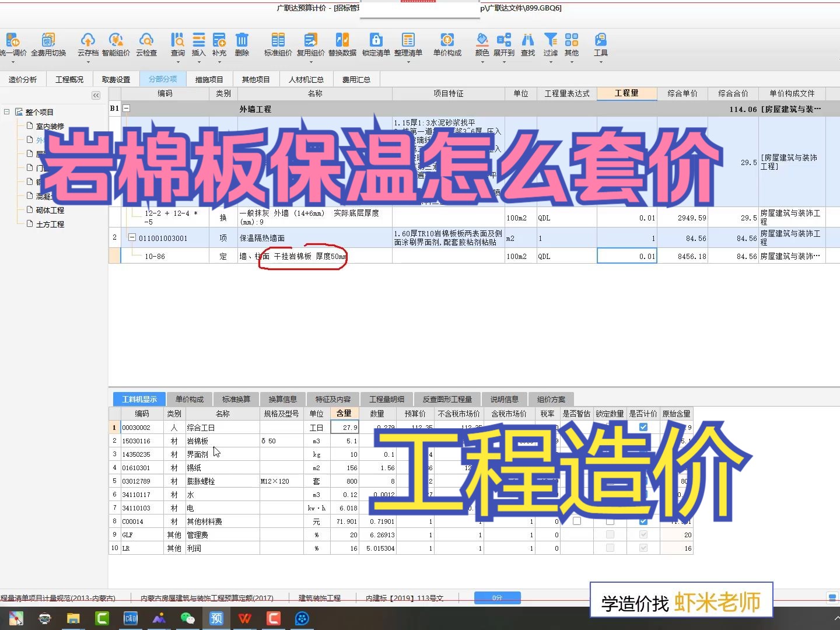Open WPS Office from the taskbar
The width and height of the screenshot is (840, 630).
point(244,618)
